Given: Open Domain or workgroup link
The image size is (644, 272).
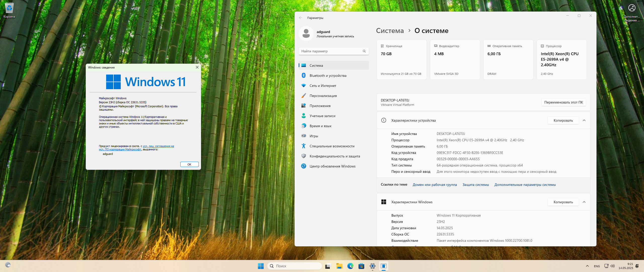Looking at the screenshot, I should pos(435,185).
